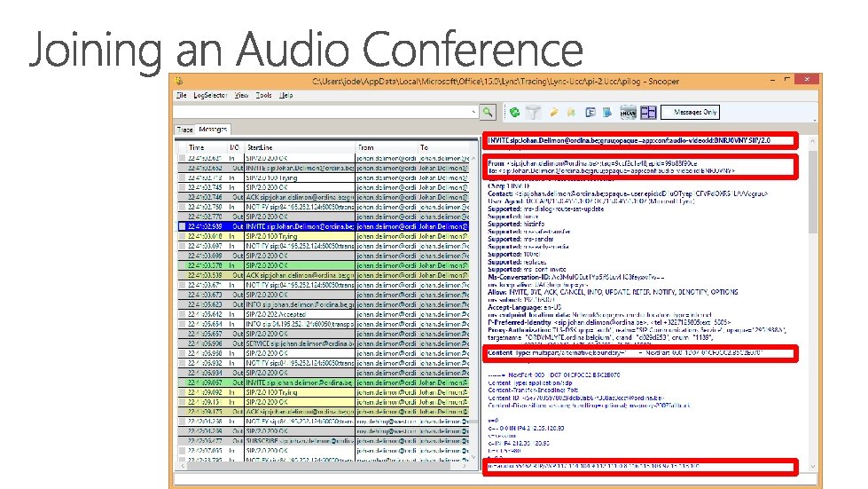868x489 pixels.
Task: Click the 'Supported: histinfo' header line
Action: tap(516, 225)
